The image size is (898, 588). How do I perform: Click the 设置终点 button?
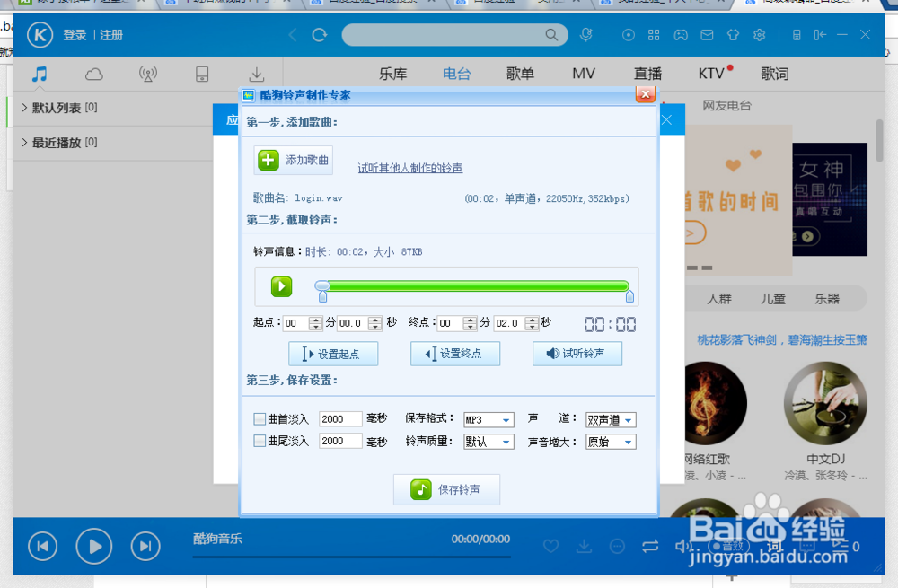click(x=454, y=354)
